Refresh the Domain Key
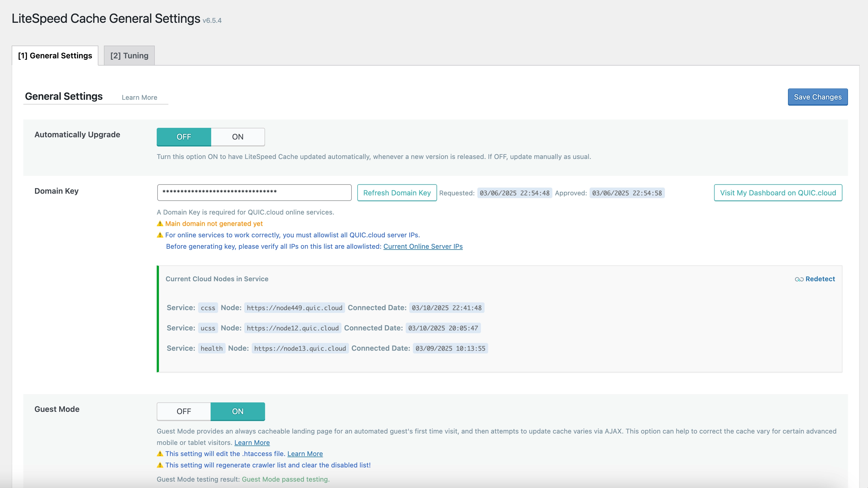Screen dimensions: 868x488 click(397, 193)
